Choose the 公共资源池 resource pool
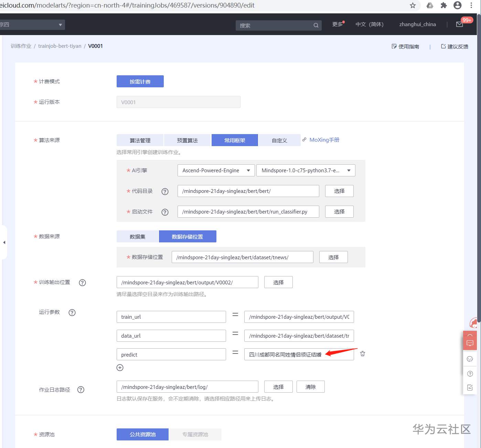 tap(142, 435)
